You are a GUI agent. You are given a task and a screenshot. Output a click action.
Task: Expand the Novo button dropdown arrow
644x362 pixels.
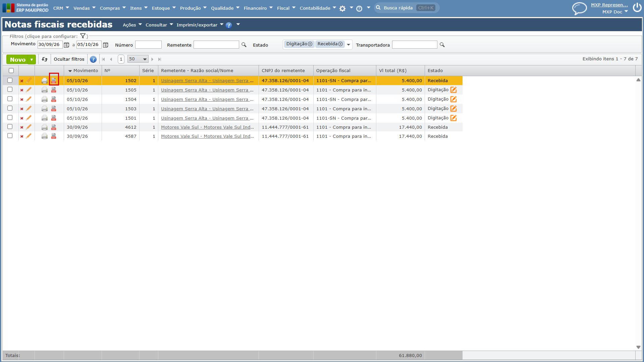click(x=32, y=60)
